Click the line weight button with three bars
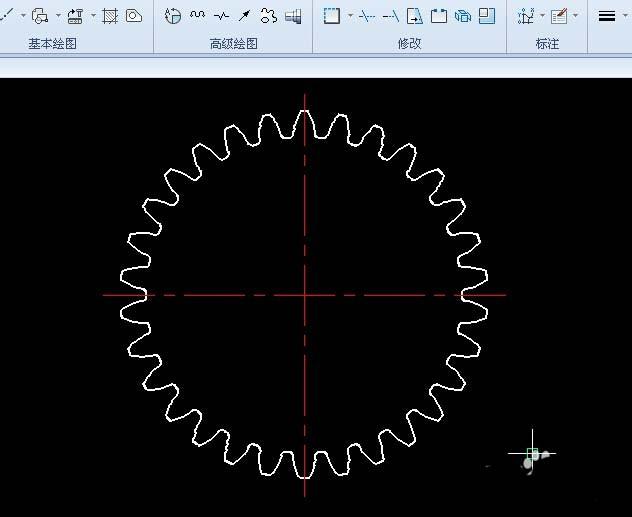Image resolution: width=632 pixels, height=517 pixels. point(606,16)
